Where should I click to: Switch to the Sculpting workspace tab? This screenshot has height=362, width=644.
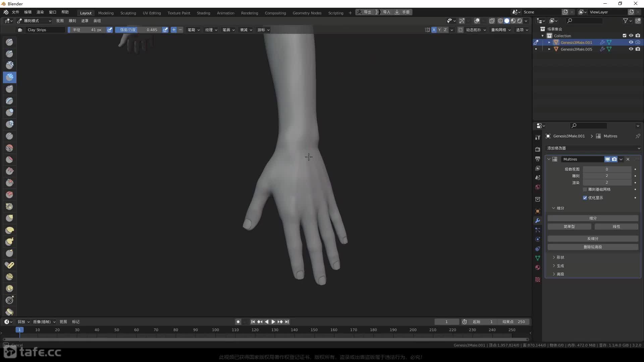pyautogui.click(x=128, y=13)
